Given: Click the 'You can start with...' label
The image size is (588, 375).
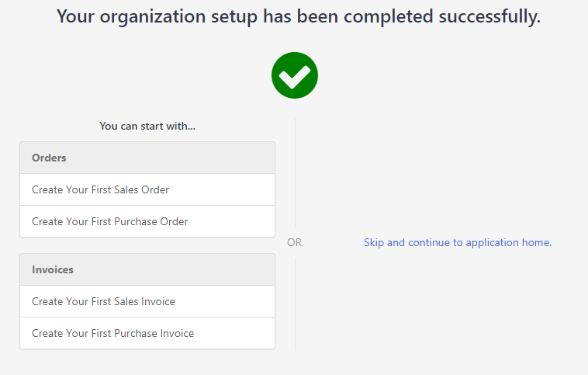Looking at the screenshot, I should (x=147, y=126).
